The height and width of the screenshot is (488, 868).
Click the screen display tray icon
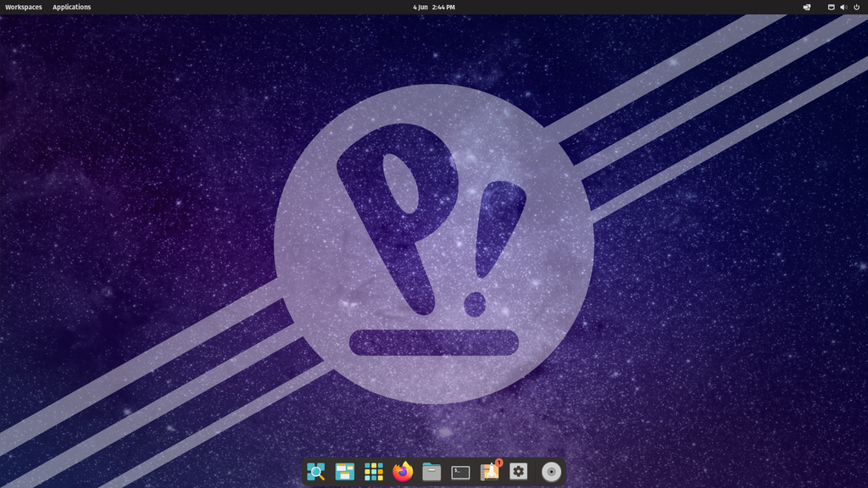point(807,8)
